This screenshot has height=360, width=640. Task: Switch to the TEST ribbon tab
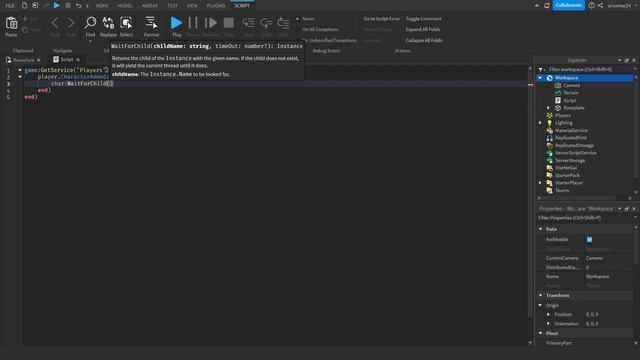click(x=172, y=6)
